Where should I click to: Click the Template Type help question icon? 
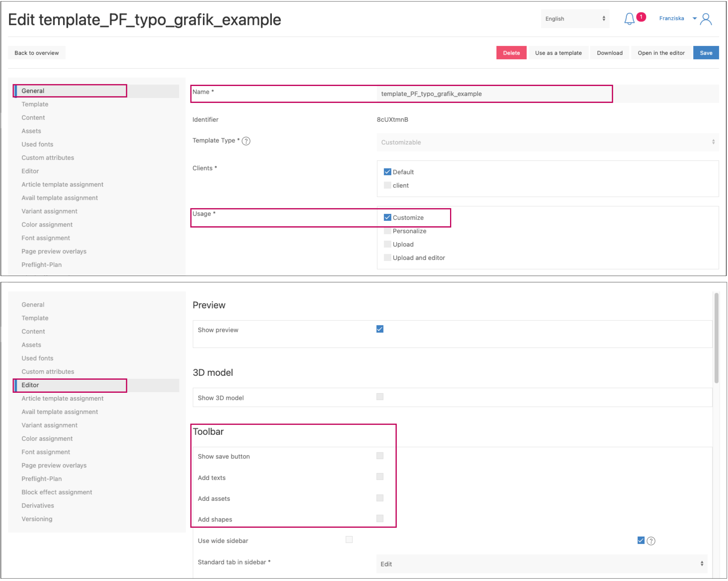(246, 141)
